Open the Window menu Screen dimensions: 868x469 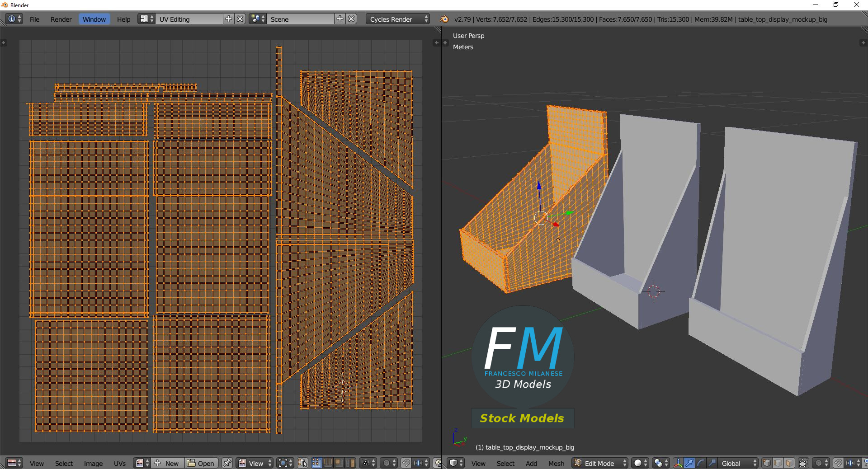point(94,19)
